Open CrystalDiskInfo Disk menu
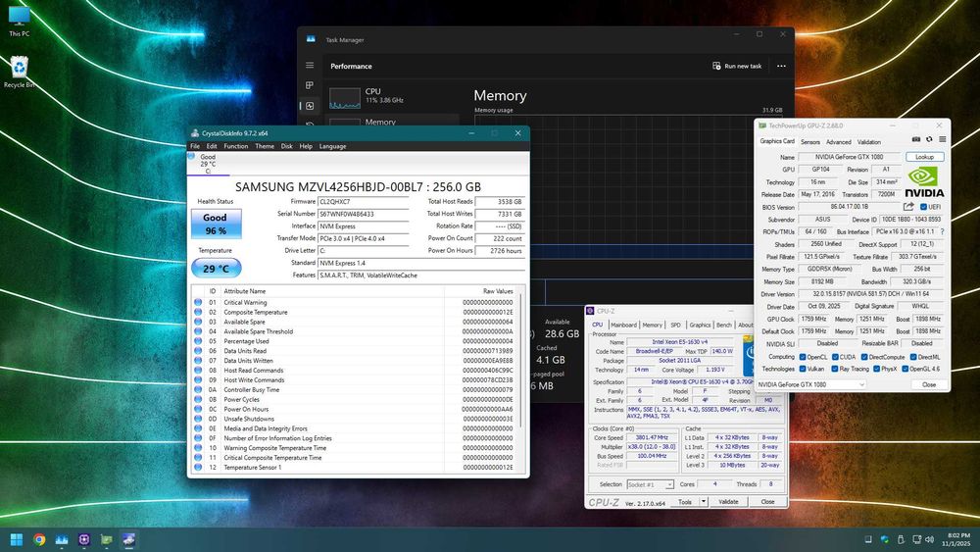Viewport: 980px width, 552px height. [287, 146]
